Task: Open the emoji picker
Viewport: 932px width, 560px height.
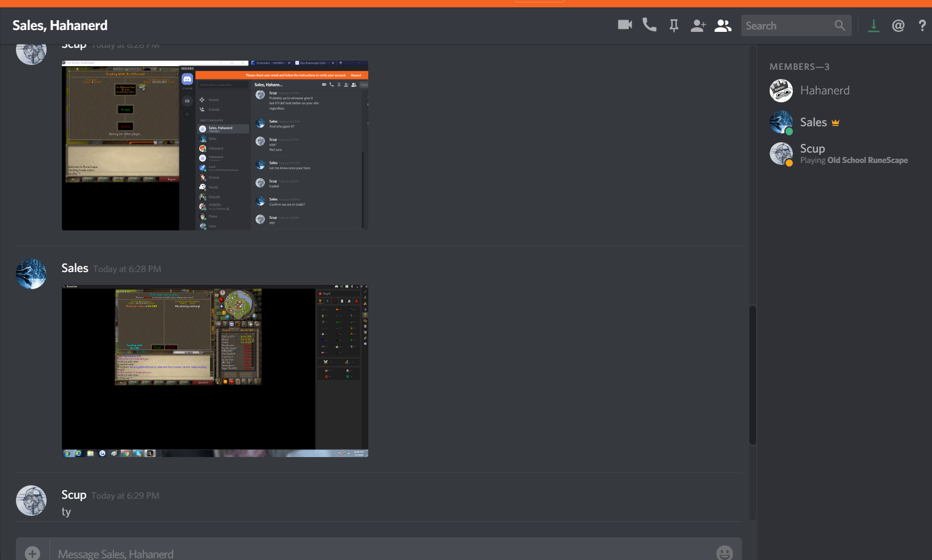Action: (724, 553)
